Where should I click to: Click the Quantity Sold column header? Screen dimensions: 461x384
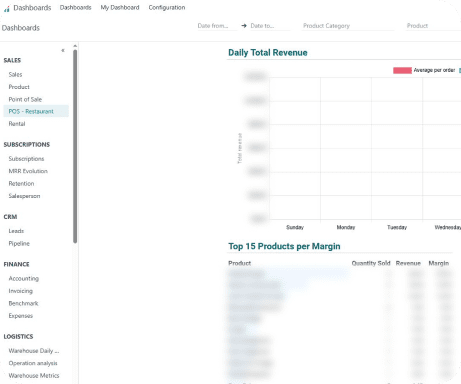pyautogui.click(x=371, y=263)
